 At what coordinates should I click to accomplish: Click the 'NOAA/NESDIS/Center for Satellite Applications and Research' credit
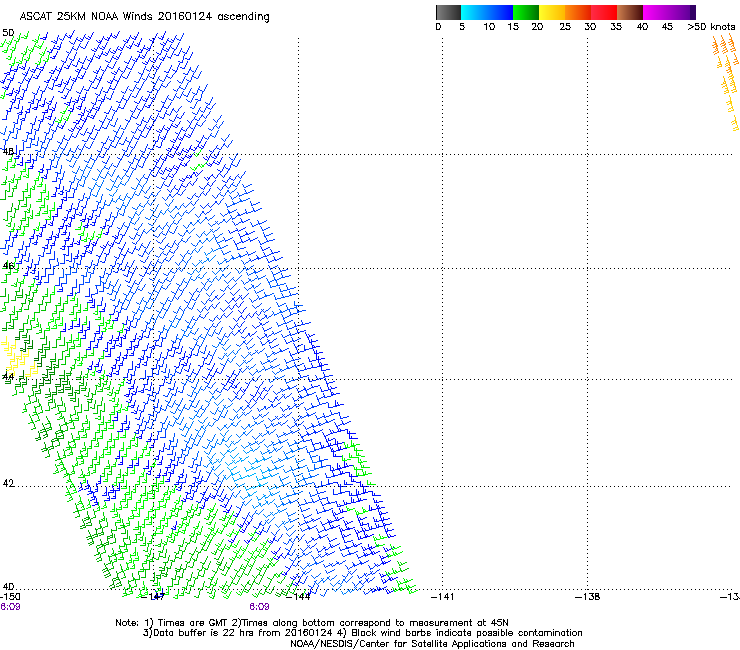coord(432,644)
